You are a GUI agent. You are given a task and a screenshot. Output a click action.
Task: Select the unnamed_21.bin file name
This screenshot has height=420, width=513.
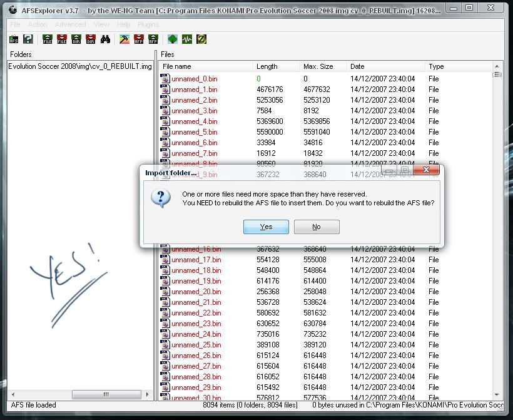(x=196, y=302)
